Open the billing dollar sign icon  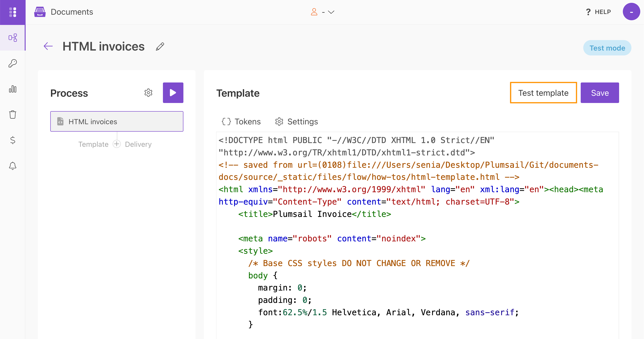coord(13,140)
